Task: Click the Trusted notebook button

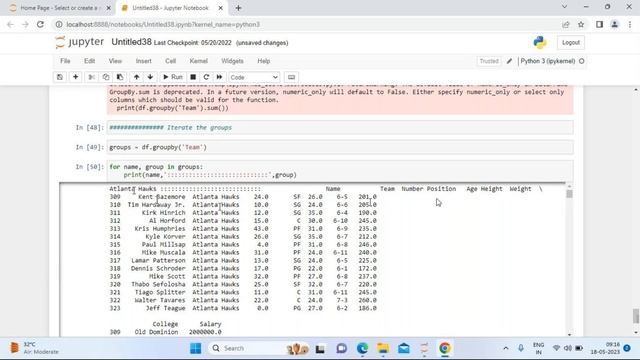Action: point(489,61)
